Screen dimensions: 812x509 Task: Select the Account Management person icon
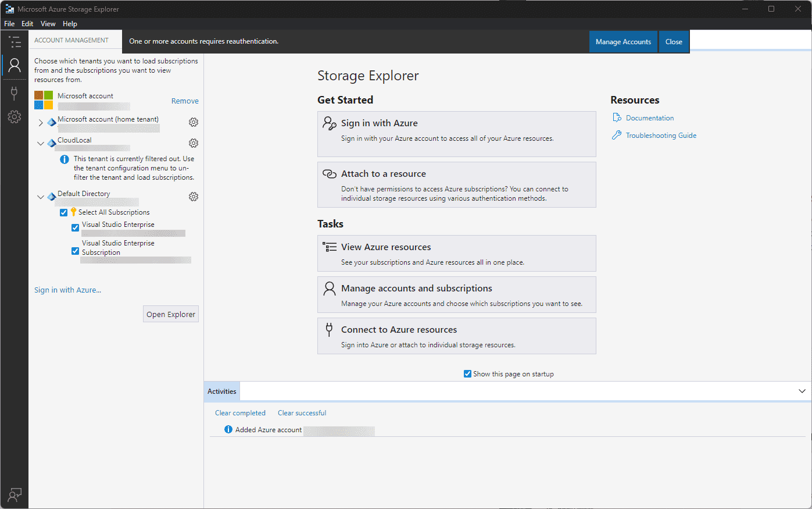(x=15, y=65)
